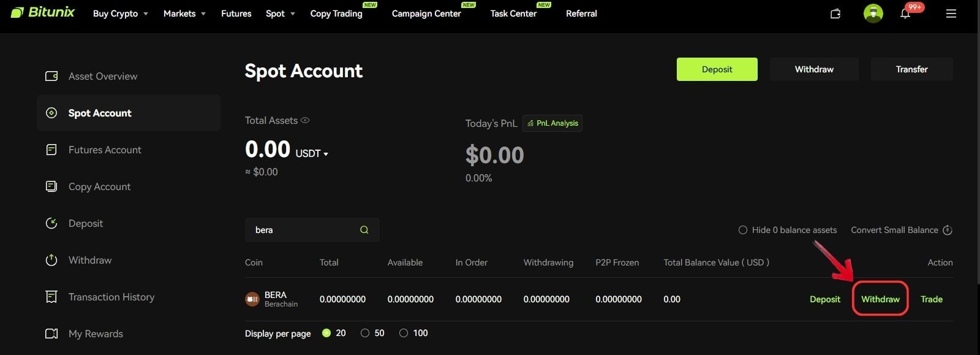The image size is (980, 355).
Task: Click the Berachain coin name text
Action: point(281,304)
